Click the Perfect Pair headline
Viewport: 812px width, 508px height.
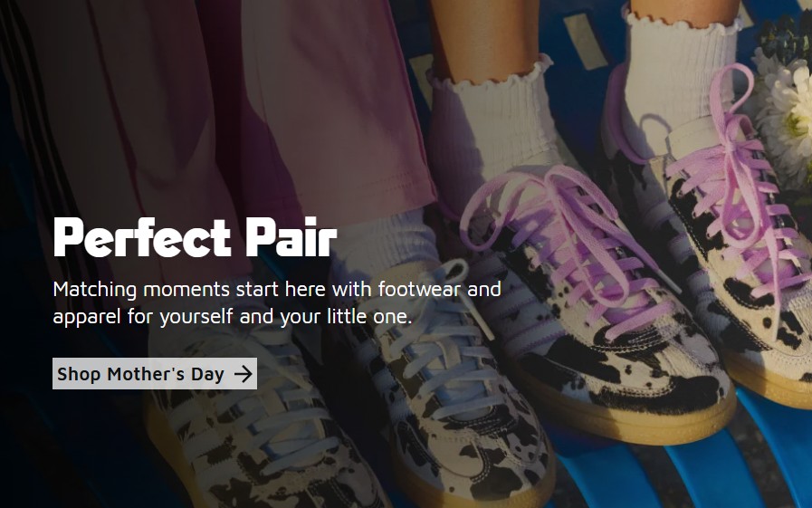196,237
